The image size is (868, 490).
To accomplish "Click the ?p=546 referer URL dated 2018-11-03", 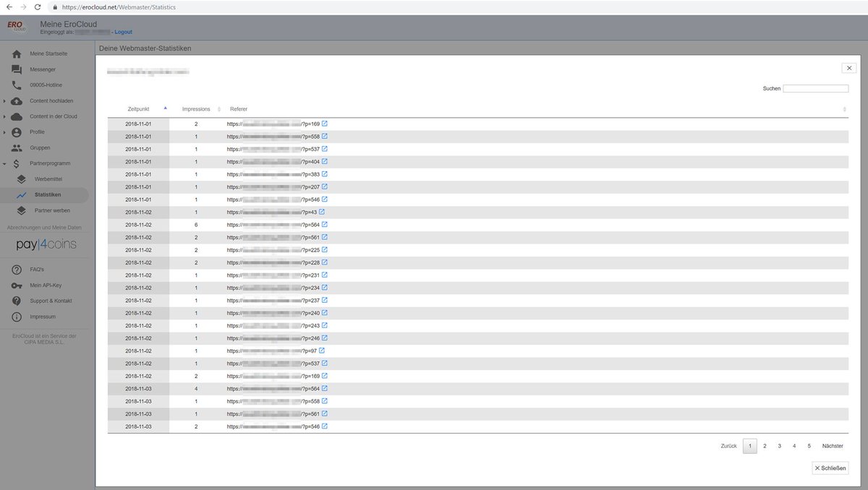I will 273,426.
